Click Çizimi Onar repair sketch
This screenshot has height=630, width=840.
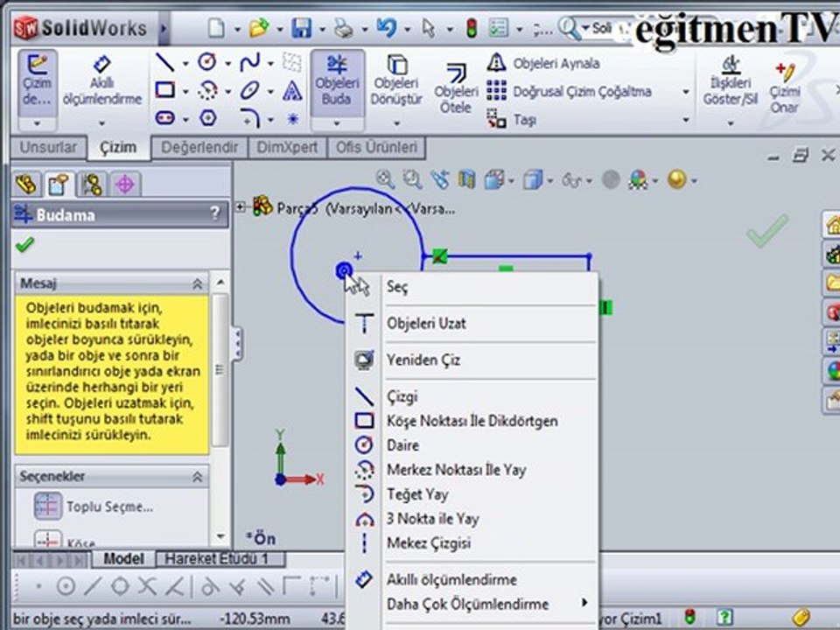click(785, 88)
